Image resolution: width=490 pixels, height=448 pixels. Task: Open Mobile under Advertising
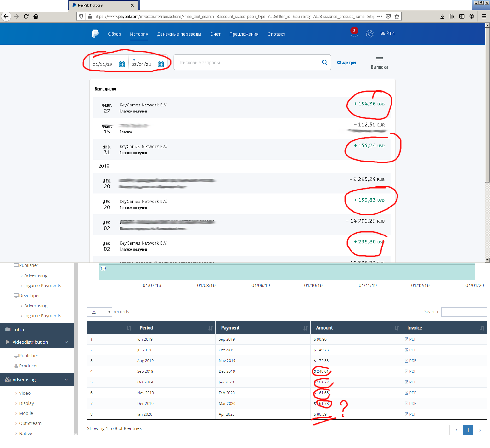coord(26,413)
